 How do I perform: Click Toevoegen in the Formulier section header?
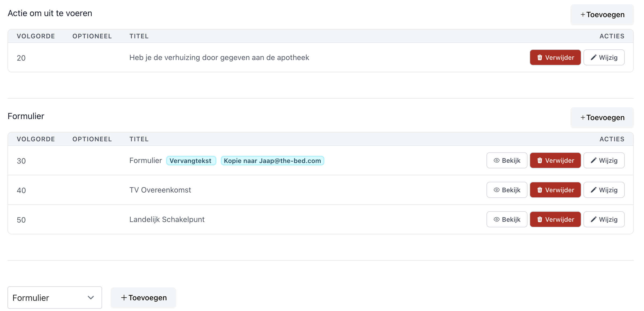tap(602, 118)
